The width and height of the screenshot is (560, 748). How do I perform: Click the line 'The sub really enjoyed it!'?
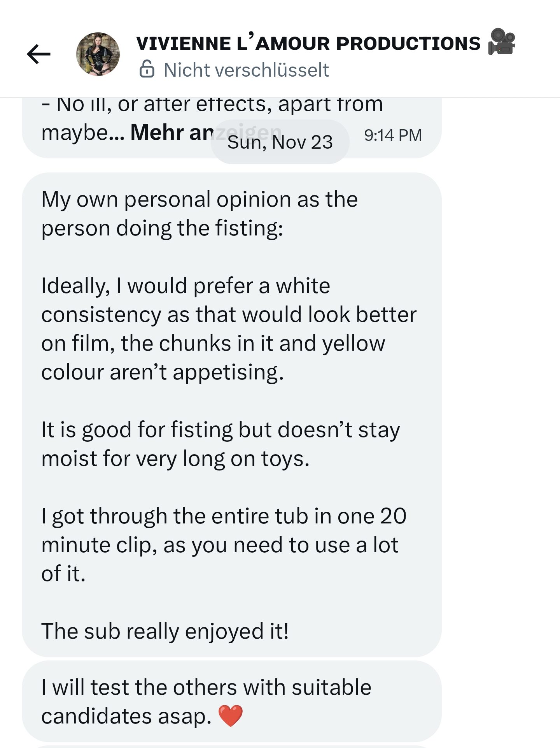[x=165, y=631]
